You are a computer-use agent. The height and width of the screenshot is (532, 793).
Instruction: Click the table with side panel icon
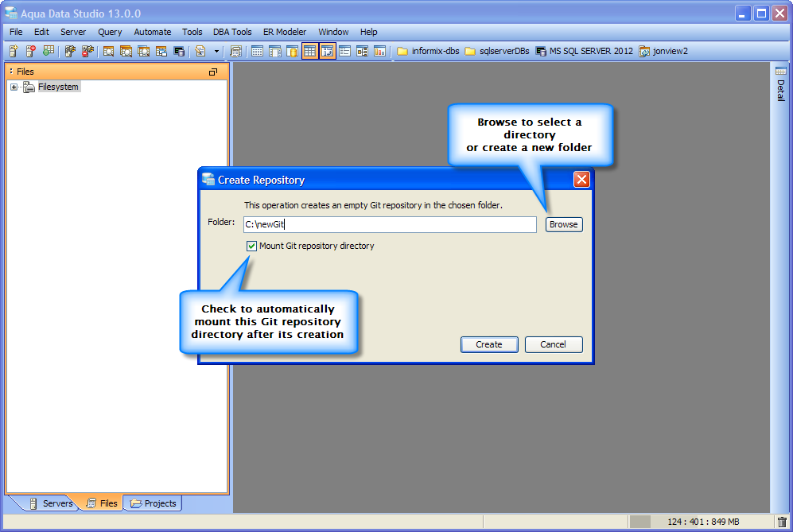(x=274, y=51)
